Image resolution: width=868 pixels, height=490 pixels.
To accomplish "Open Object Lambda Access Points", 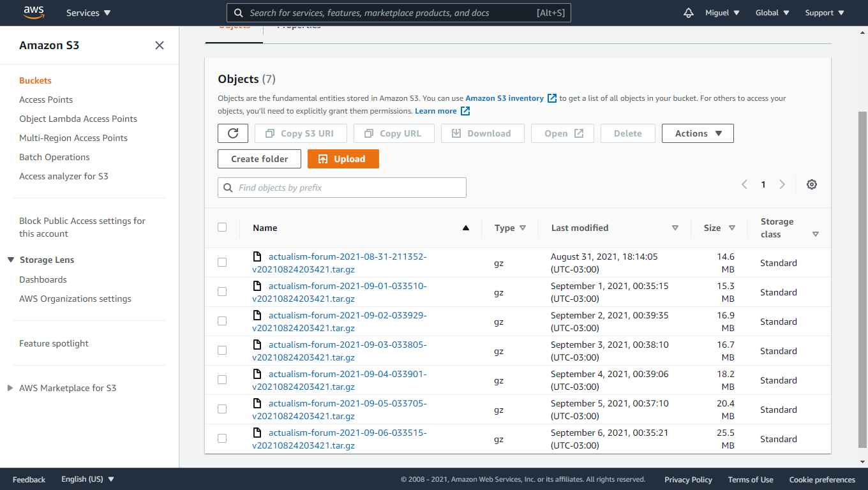I will click(x=78, y=119).
